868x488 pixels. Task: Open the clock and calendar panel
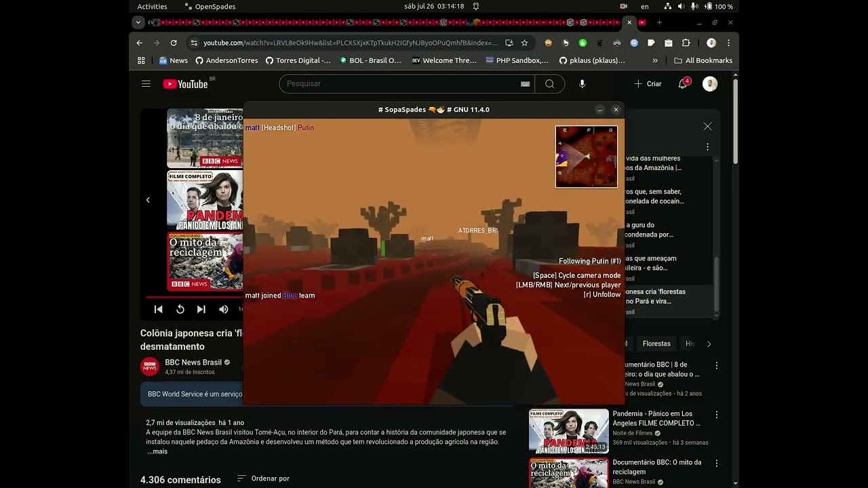[434, 6]
